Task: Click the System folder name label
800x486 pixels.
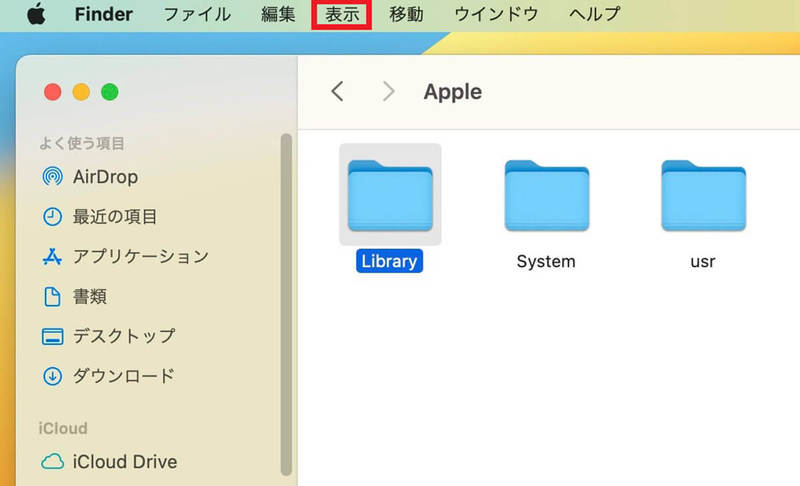Action: coord(546,262)
